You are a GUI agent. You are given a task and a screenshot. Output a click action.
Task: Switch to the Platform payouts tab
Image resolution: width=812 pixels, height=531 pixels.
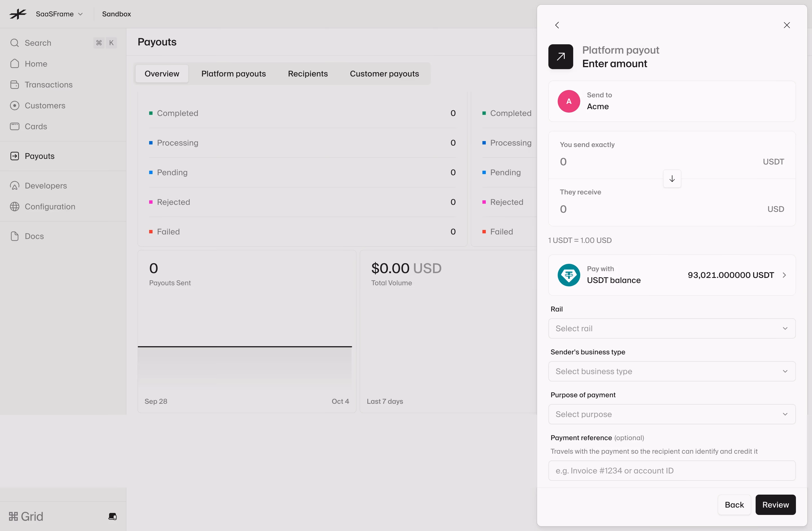pyautogui.click(x=233, y=73)
